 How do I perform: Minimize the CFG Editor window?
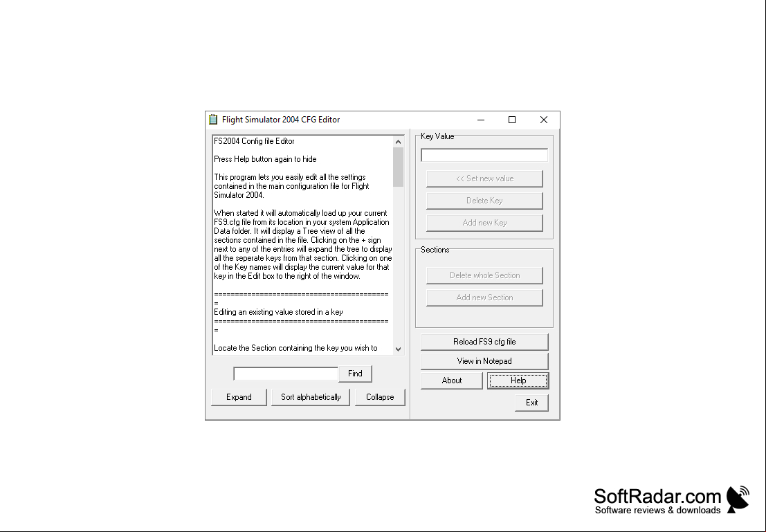pos(481,120)
